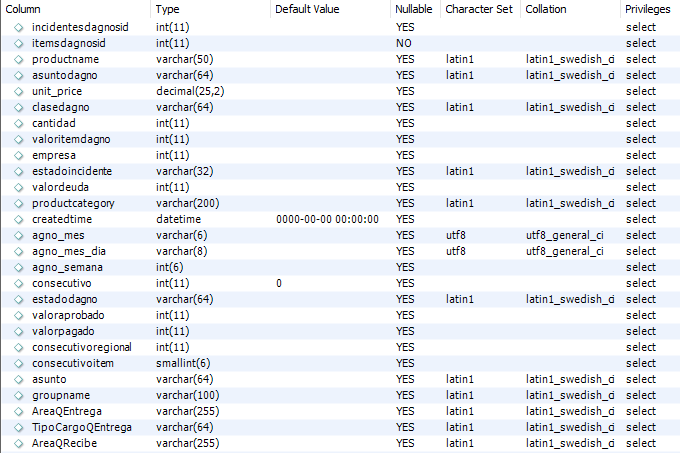This screenshot has height=453, width=680.
Task: Click the default value of createdtime
Action: [327, 219]
